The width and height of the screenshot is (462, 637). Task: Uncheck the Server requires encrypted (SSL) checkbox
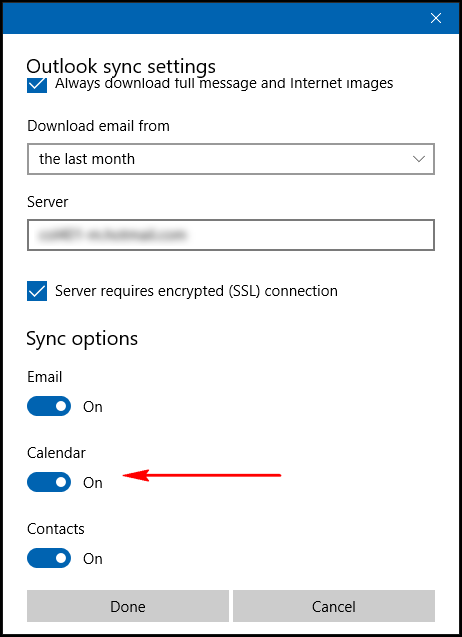[x=37, y=291]
